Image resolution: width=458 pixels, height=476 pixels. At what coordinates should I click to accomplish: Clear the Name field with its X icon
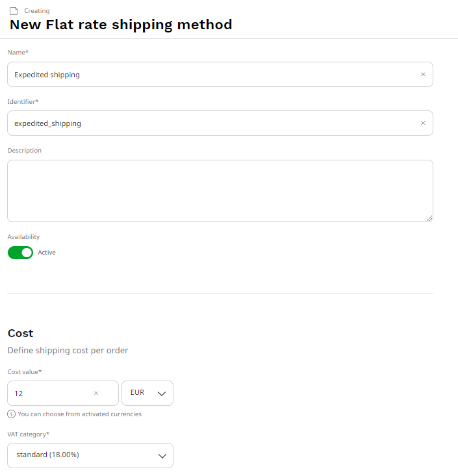[423, 75]
